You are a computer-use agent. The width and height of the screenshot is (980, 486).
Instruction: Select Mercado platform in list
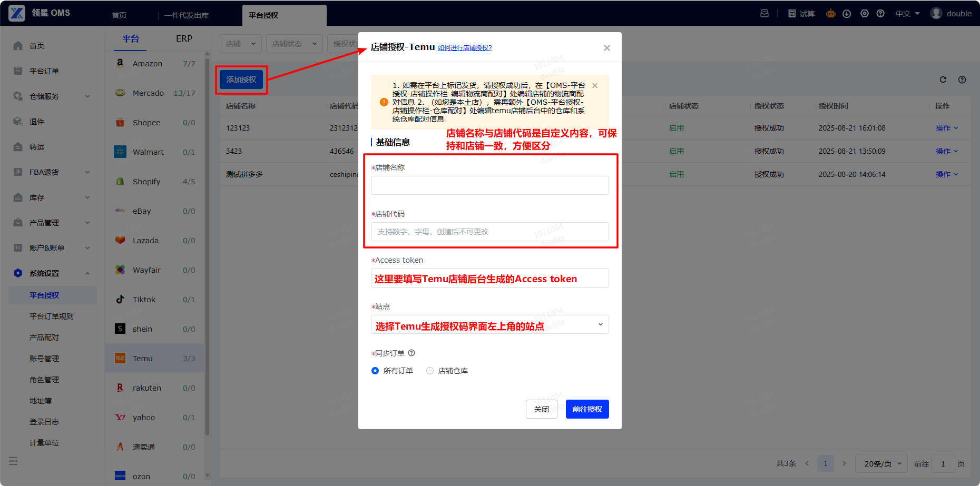(x=155, y=93)
